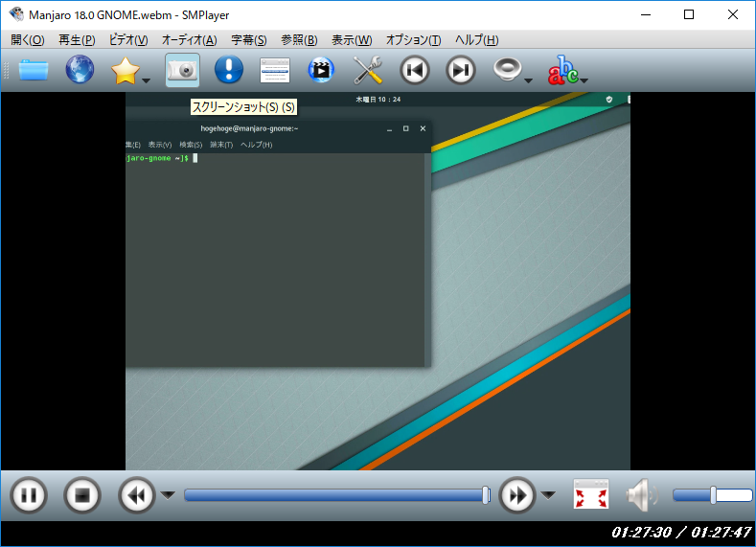
Task: Fast forward with the double-right arrow button
Action: (x=516, y=495)
